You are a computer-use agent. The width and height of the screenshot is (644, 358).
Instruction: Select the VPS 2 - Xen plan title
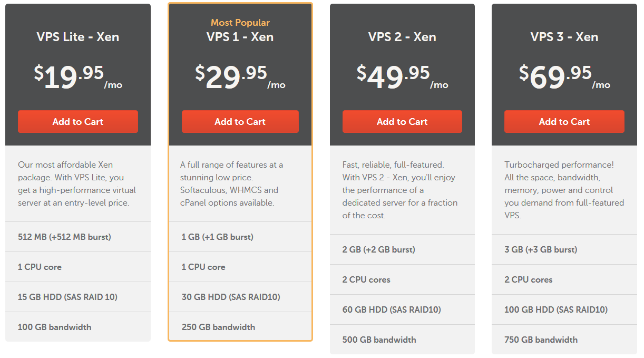click(x=402, y=37)
